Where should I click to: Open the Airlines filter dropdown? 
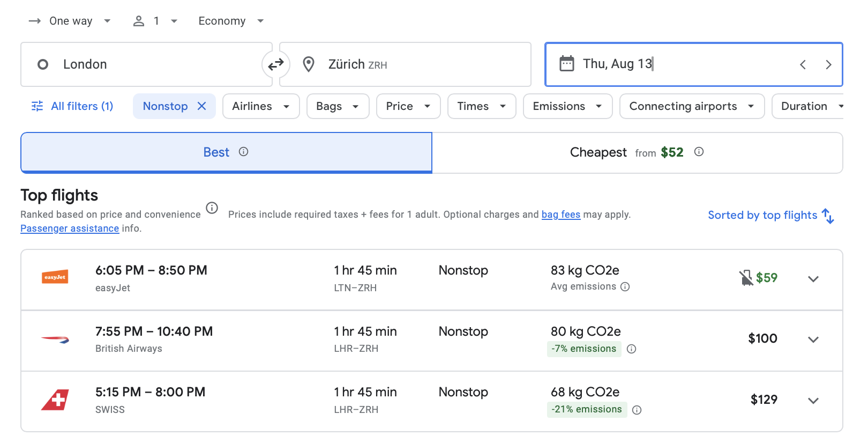pos(261,106)
